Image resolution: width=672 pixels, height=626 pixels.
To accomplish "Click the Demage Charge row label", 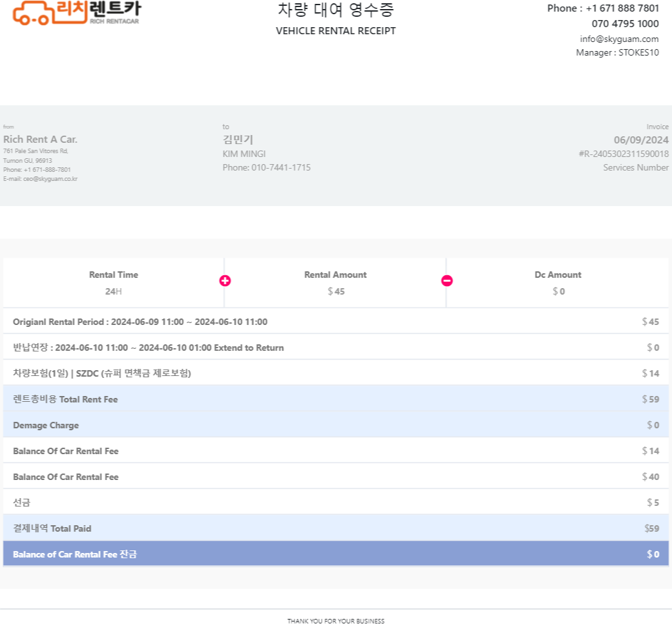I will click(x=46, y=425).
